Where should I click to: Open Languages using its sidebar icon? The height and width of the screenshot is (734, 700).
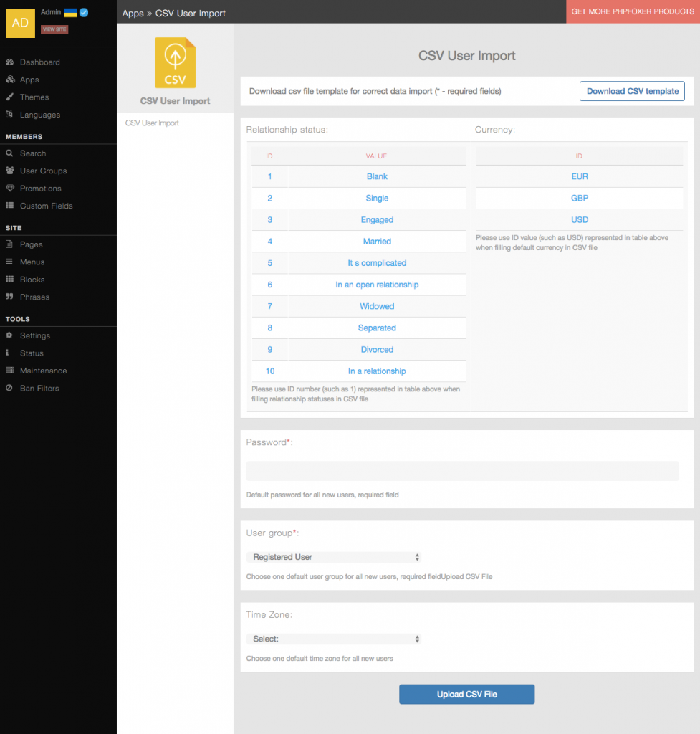click(9, 115)
